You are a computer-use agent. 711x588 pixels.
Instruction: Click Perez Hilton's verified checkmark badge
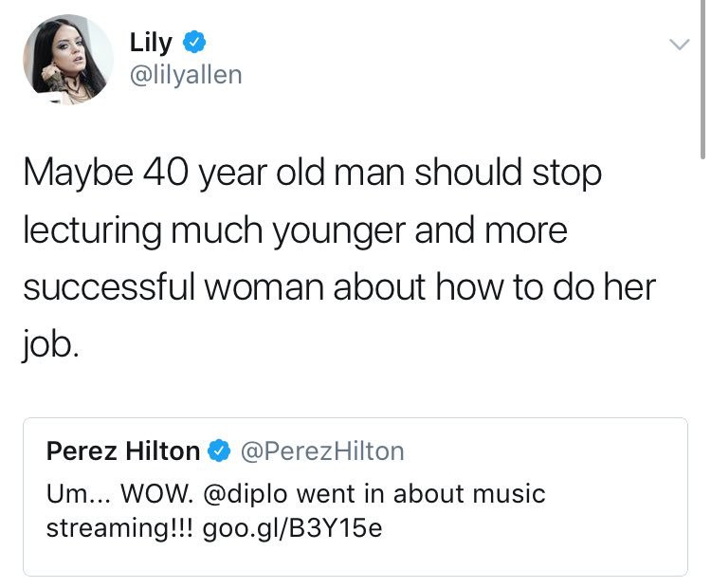220,451
